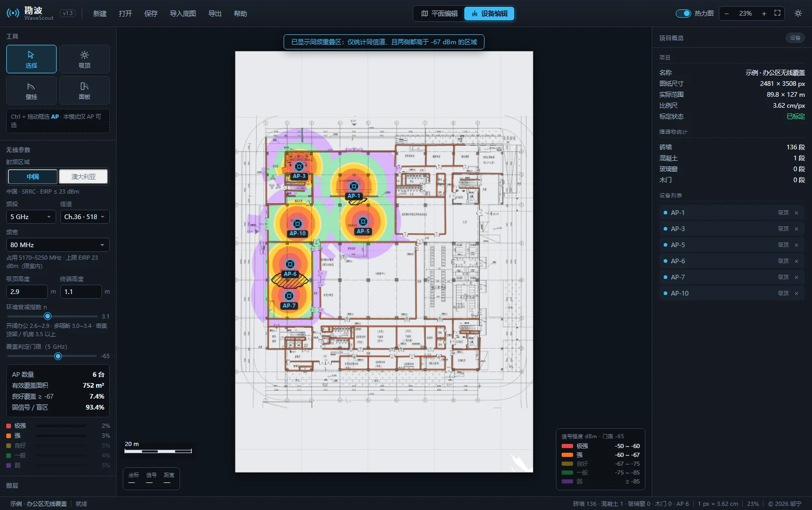Click the 导出 export button
812x510 pixels.
(x=215, y=14)
